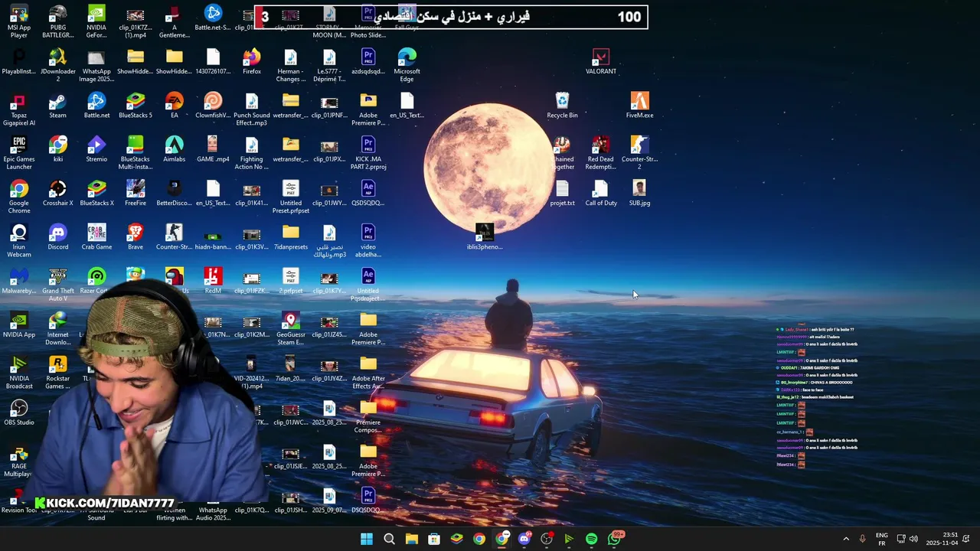The width and height of the screenshot is (980, 551).
Task: Launch PUBG BATTLEGROUNDS desktop shortcut
Action: tap(58, 21)
